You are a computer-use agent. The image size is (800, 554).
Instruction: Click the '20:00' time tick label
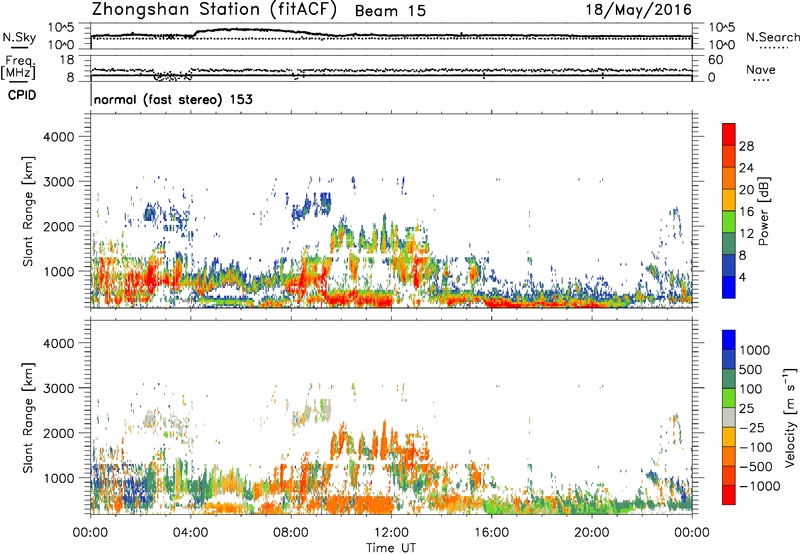(591, 533)
